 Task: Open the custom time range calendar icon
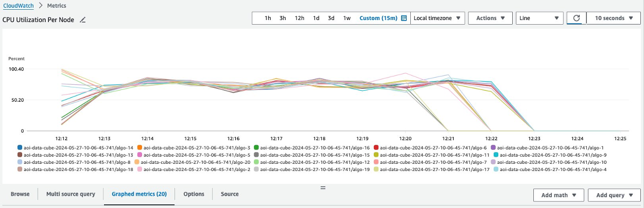[x=404, y=18]
